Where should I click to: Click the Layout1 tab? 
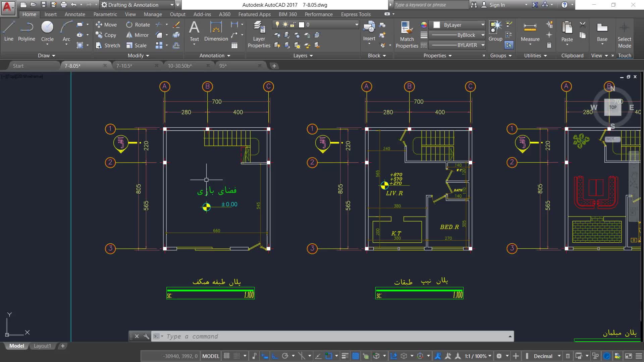click(42, 346)
